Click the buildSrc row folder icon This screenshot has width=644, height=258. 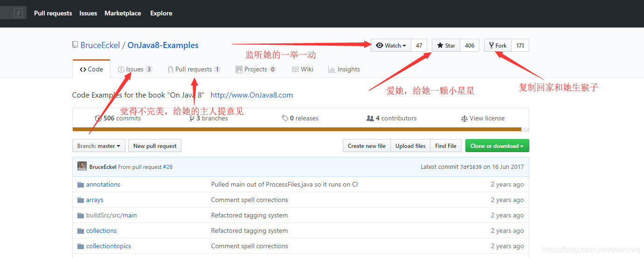point(80,215)
